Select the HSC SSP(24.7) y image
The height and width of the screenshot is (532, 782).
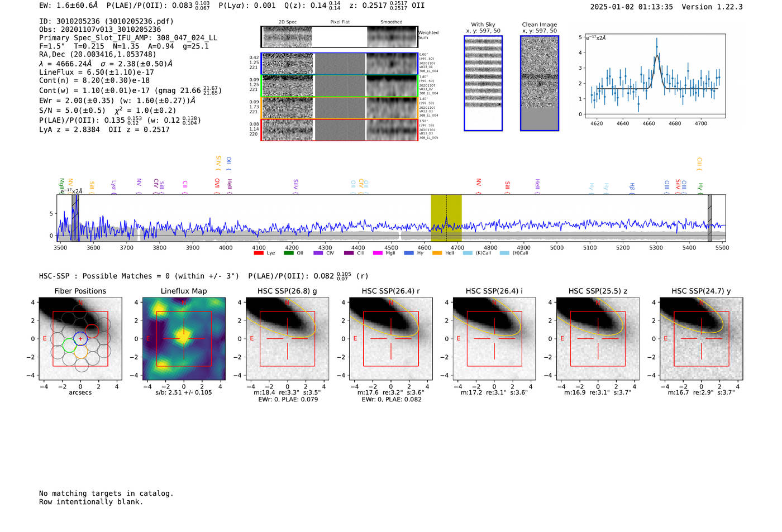click(702, 339)
